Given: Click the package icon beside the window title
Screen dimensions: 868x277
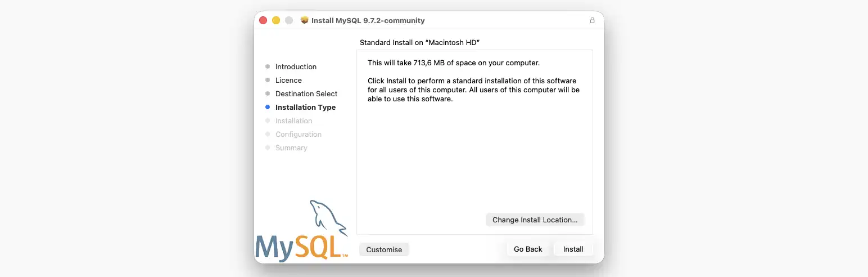Looking at the screenshot, I should tap(305, 20).
